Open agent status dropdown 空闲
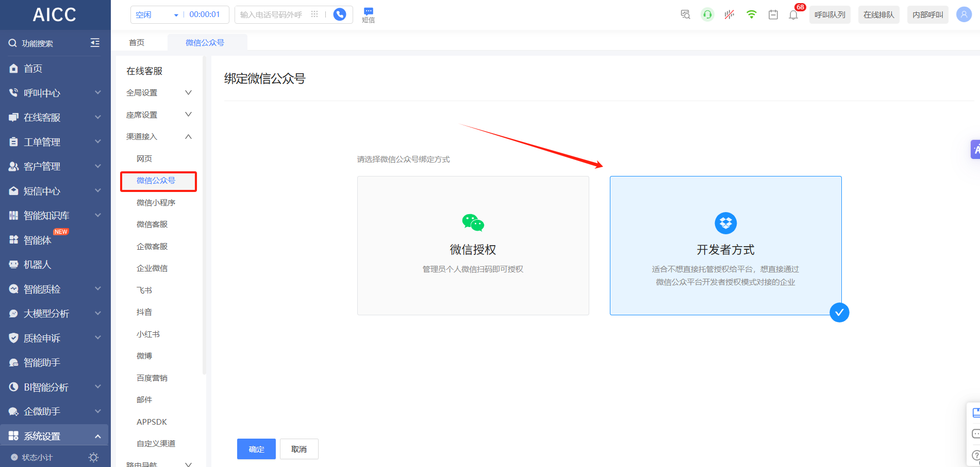 pos(157,14)
